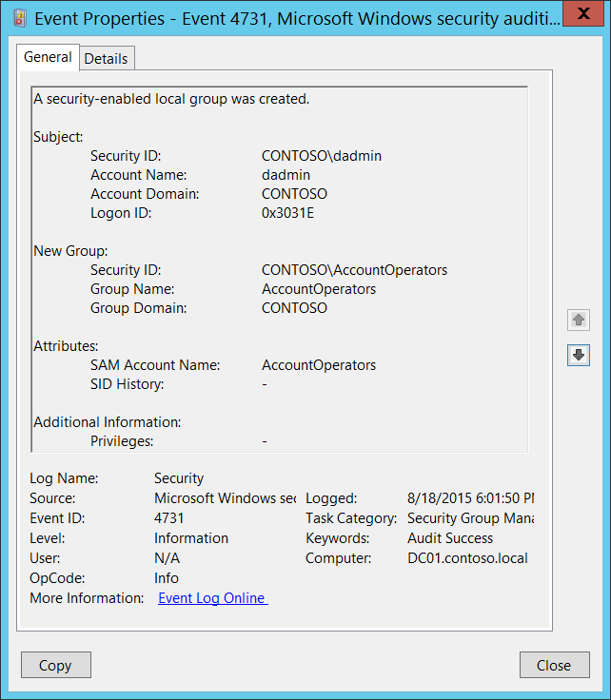The height and width of the screenshot is (700, 611).
Task: Select the General tab
Action: click(48, 57)
